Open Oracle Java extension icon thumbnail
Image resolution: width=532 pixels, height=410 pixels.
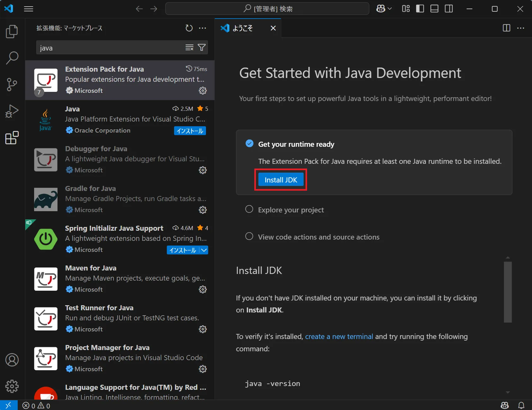(46, 120)
